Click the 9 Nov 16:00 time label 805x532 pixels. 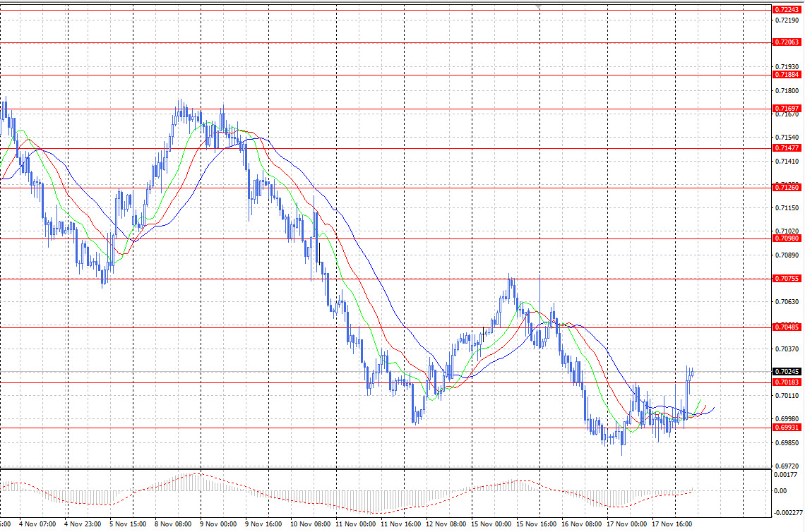click(x=263, y=524)
